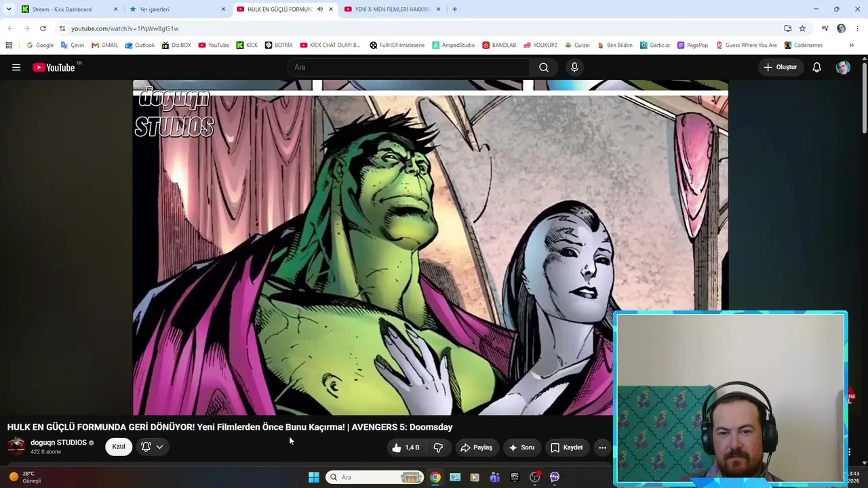This screenshot has width=868, height=488.
Task: Reload the page with the refresh icon
Action: click(x=43, y=28)
